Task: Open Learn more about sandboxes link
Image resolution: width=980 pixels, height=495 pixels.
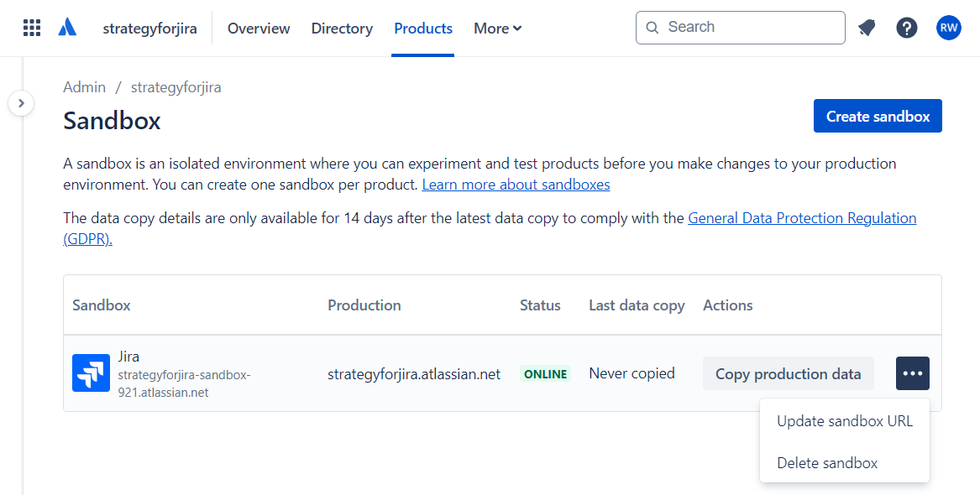Action: (x=515, y=184)
